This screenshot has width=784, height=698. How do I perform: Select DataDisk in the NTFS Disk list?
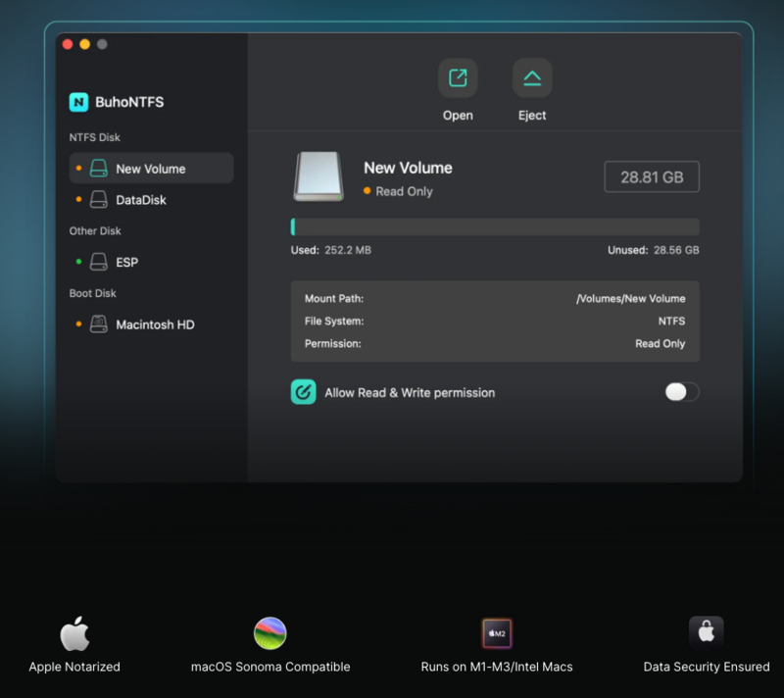(141, 200)
